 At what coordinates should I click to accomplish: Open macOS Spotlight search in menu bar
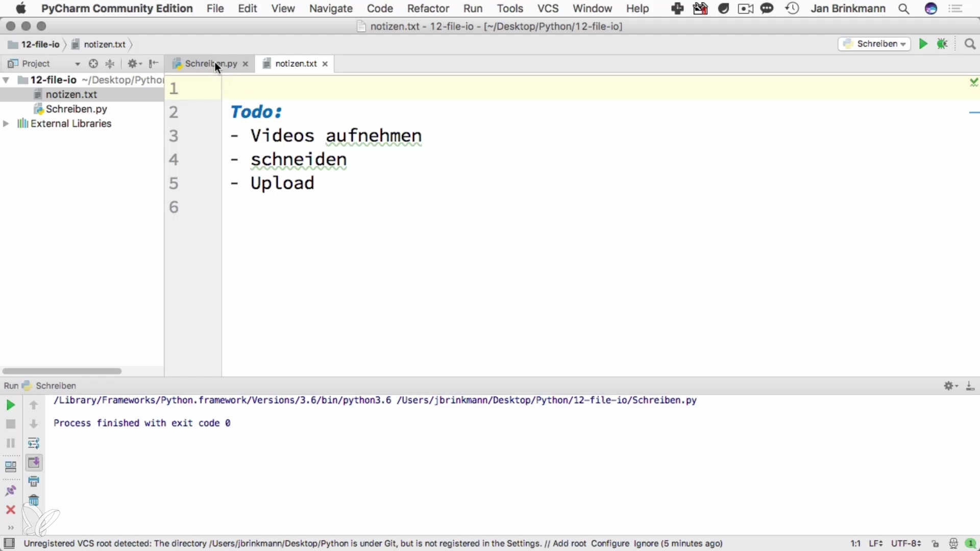point(903,9)
